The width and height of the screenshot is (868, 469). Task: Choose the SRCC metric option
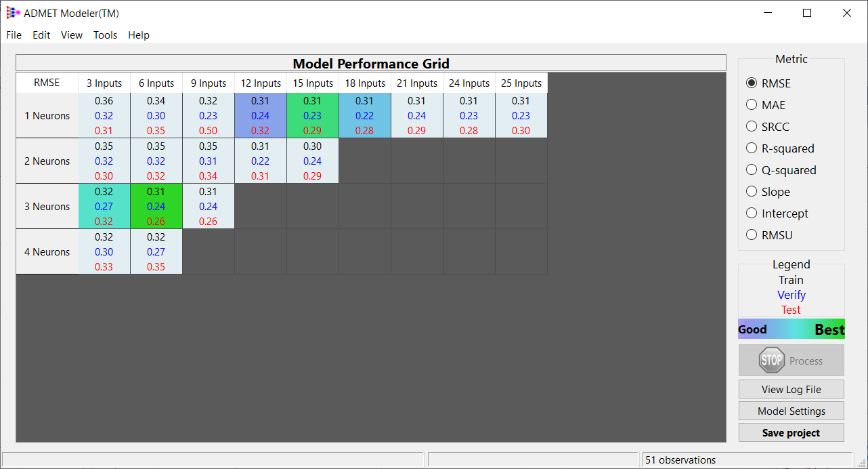[752, 127]
